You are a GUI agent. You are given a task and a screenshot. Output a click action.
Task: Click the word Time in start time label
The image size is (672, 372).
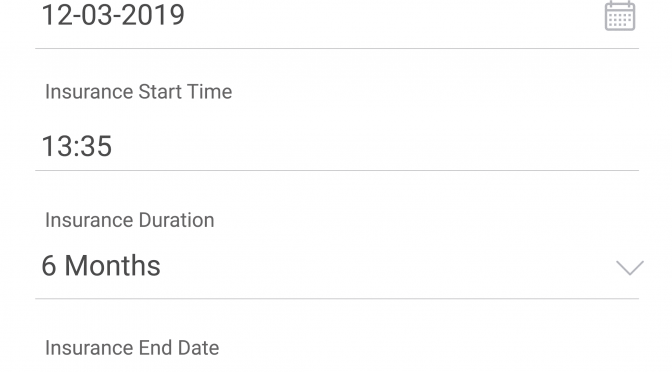[210, 92]
